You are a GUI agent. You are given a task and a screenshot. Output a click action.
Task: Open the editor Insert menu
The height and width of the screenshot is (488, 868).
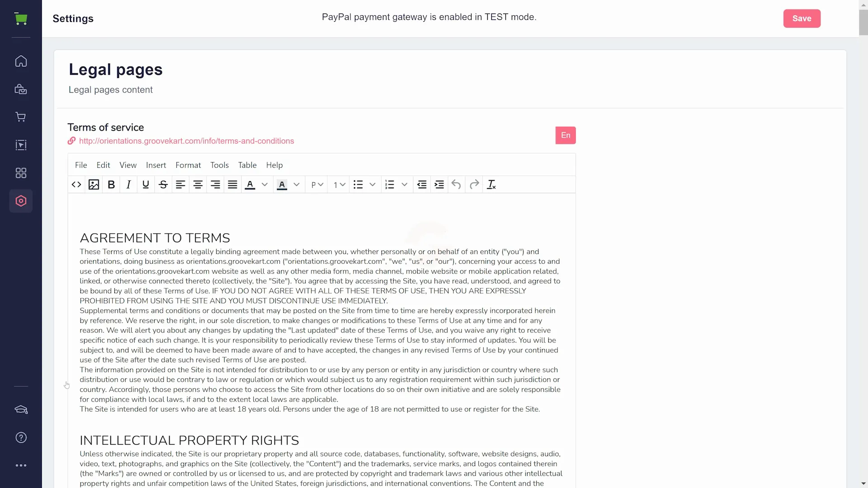click(156, 165)
